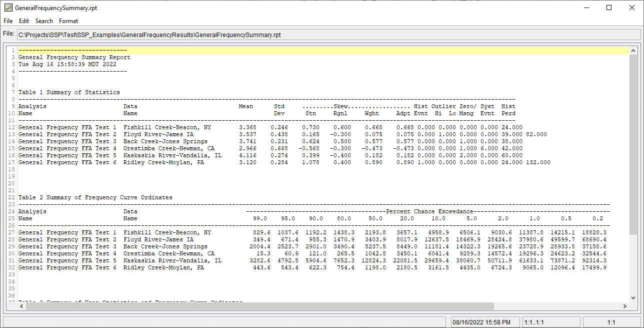
Task: Click the 'Table 1 Summary of Statistics' heading
Action: click(x=69, y=92)
